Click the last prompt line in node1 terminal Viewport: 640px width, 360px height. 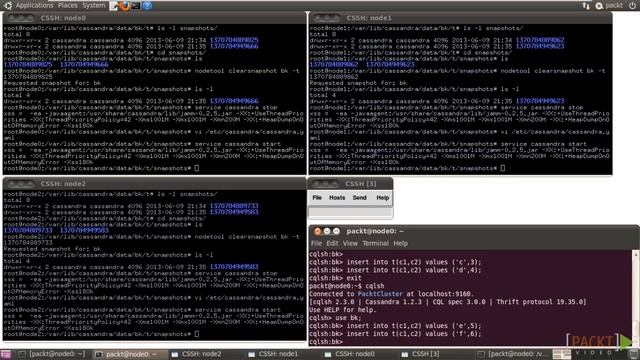tap(407, 168)
